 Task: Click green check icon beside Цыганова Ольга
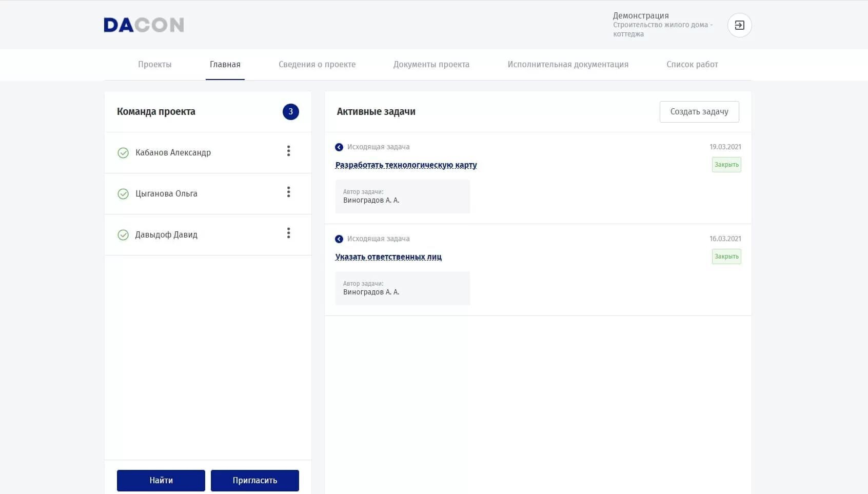[123, 194]
